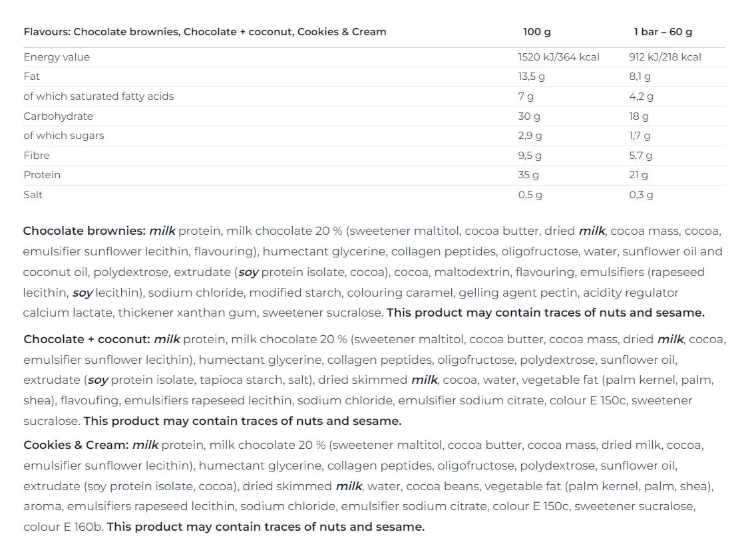
Task: Click the Energy value row label
Action: [x=57, y=57]
